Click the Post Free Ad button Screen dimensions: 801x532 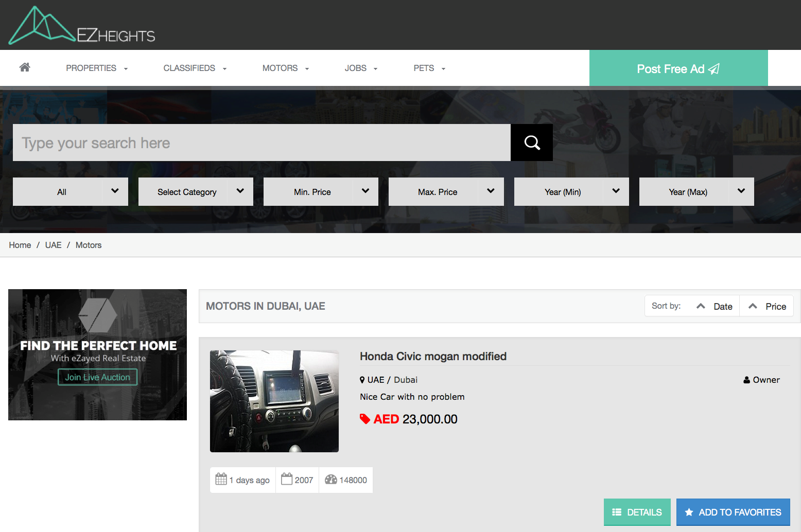coord(678,68)
